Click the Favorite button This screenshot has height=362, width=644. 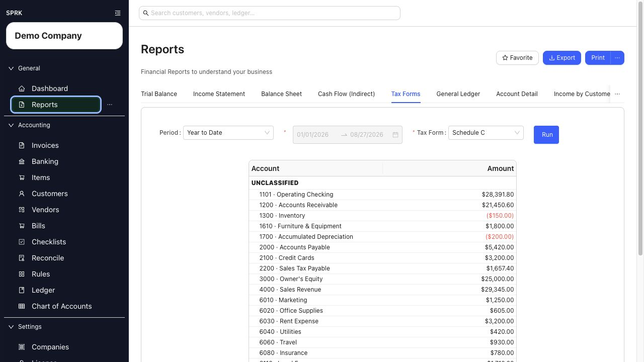(517, 58)
